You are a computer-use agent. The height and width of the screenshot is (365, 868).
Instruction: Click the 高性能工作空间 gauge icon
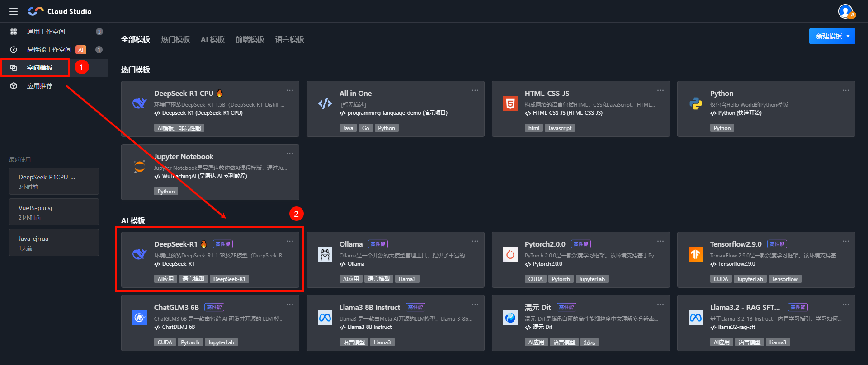click(14, 50)
